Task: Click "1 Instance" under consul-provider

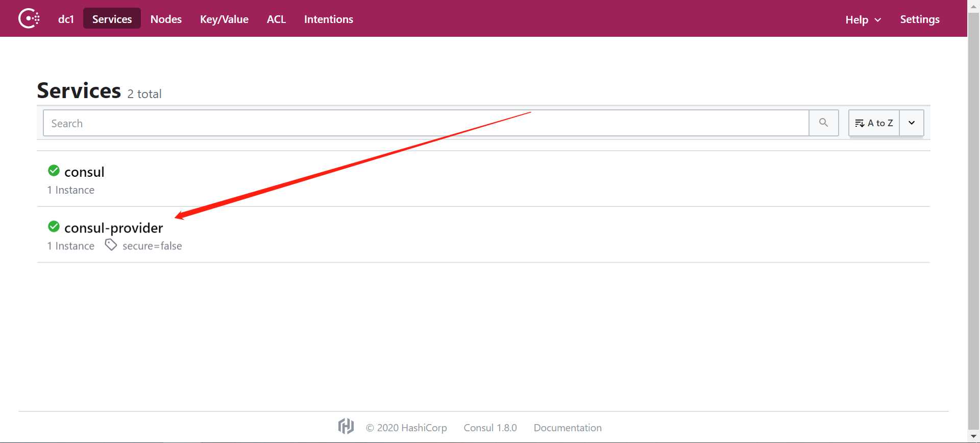Action: pyautogui.click(x=71, y=246)
